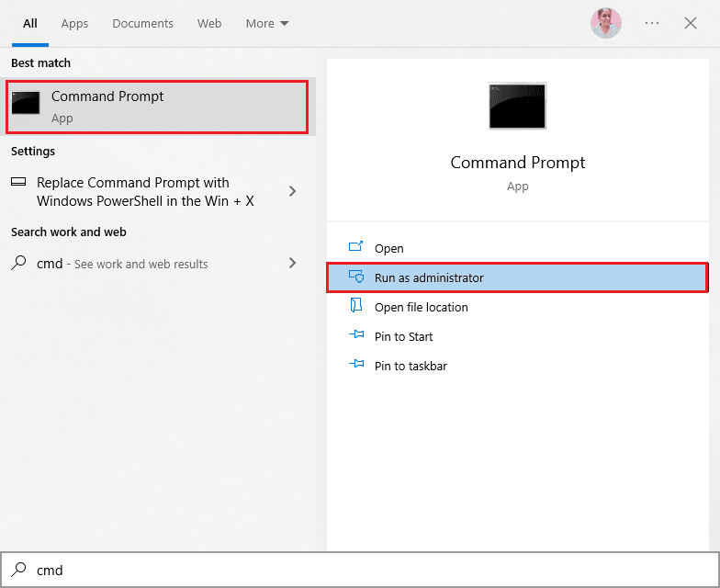Expand arrow for Replace Command Prompt setting
720x588 pixels.
pos(292,191)
